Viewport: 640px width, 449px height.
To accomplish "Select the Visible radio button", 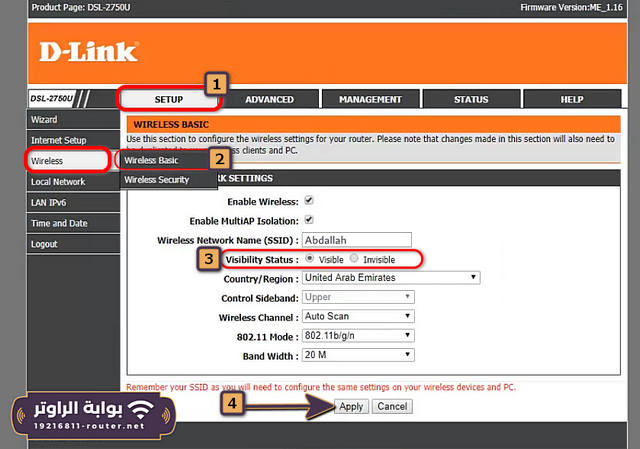I will pyautogui.click(x=310, y=258).
